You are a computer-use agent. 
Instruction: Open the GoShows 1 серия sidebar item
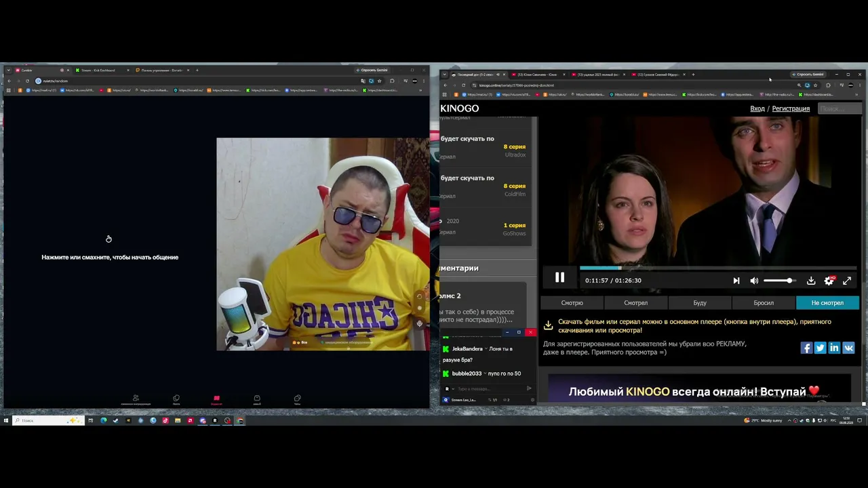click(484, 226)
